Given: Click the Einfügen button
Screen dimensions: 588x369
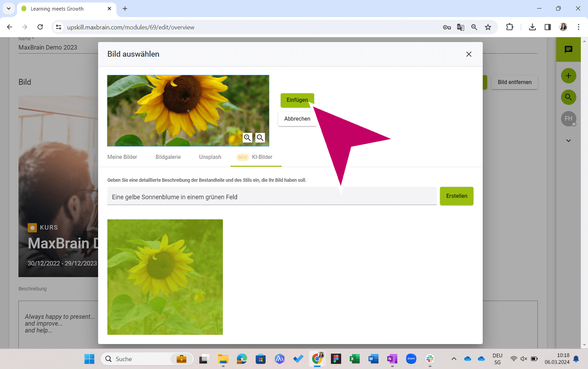Looking at the screenshot, I should pyautogui.click(x=297, y=100).
